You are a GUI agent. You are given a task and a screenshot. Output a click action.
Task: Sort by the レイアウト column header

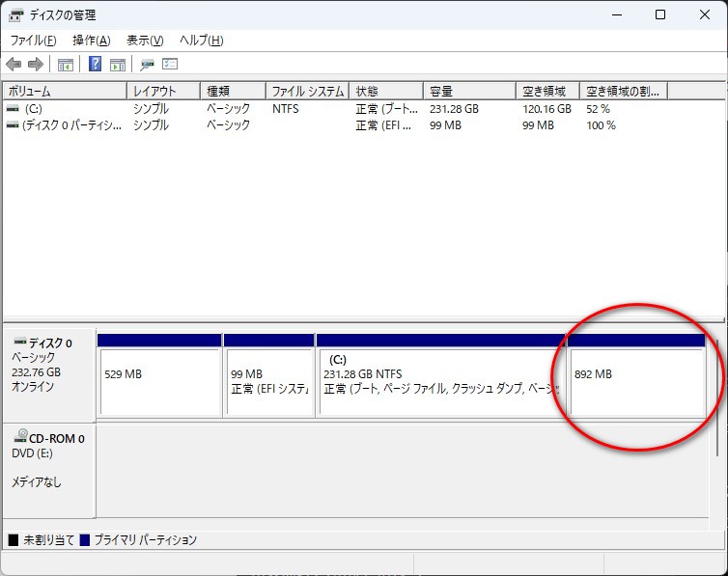(x=163, y=91)
